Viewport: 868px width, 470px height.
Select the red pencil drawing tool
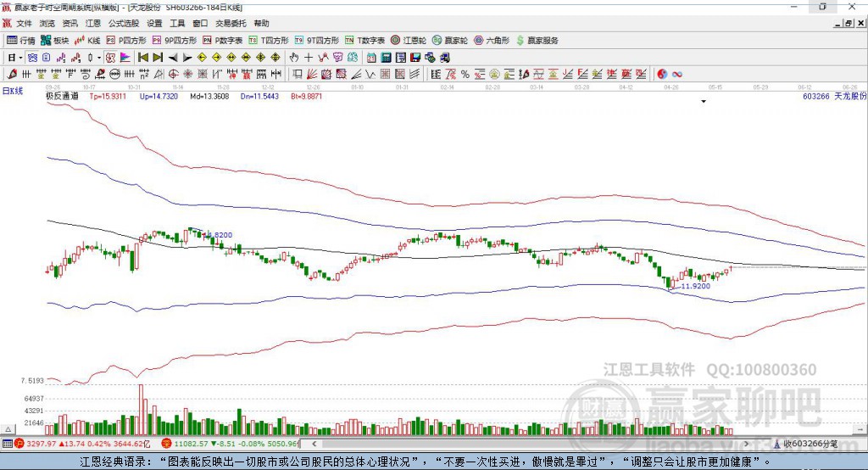tap(12, 74)
